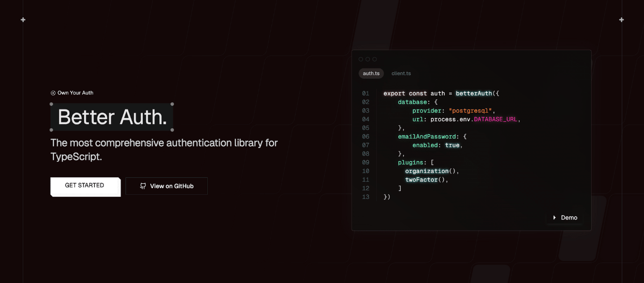Click the provider key in code
Image resolution: width=644 pixels, height=283 pixels.
(x=427, y=111)
